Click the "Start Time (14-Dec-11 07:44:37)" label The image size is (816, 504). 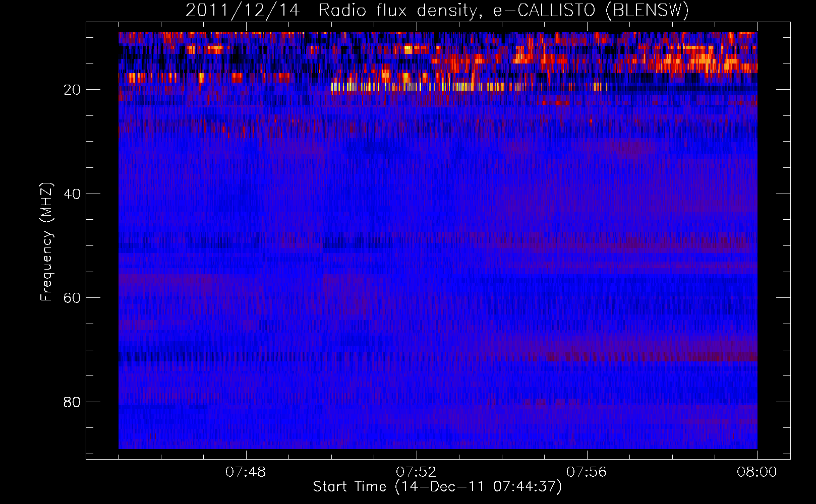[437, 487]
